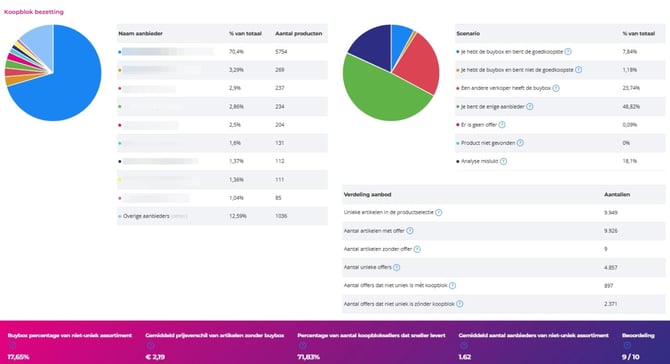Click info icon next to 'Er is geen offer'
This screenshot has width=670, height=364.
(502, 125)
